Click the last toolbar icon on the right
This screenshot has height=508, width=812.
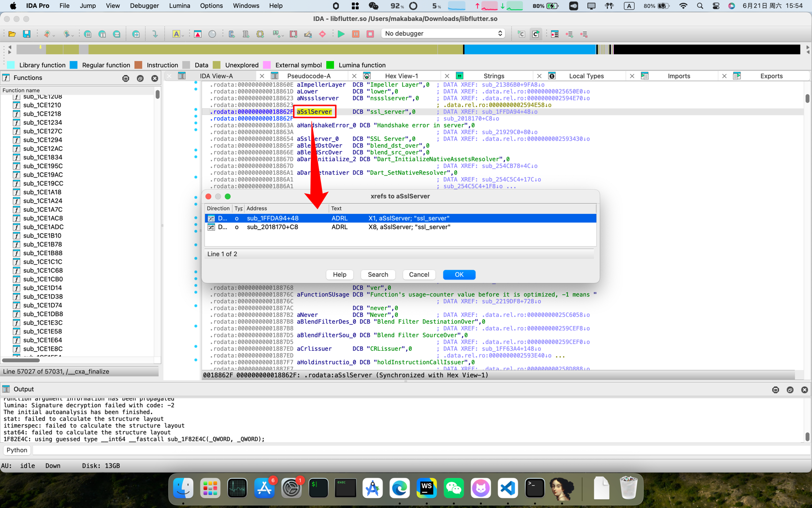584,34
